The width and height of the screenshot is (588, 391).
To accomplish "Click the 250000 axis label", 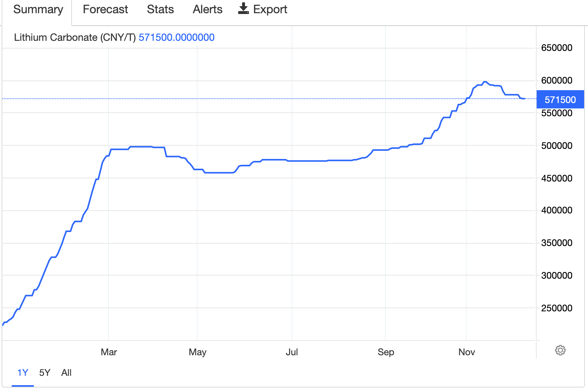I will click(557, 308).
